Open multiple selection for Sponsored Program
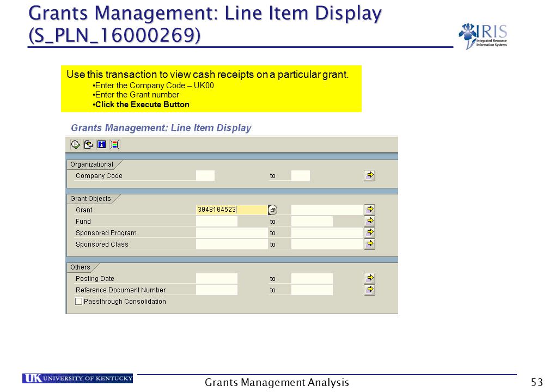Image resolution: width=549 pixels, height=392 pixels. [369, 232]
